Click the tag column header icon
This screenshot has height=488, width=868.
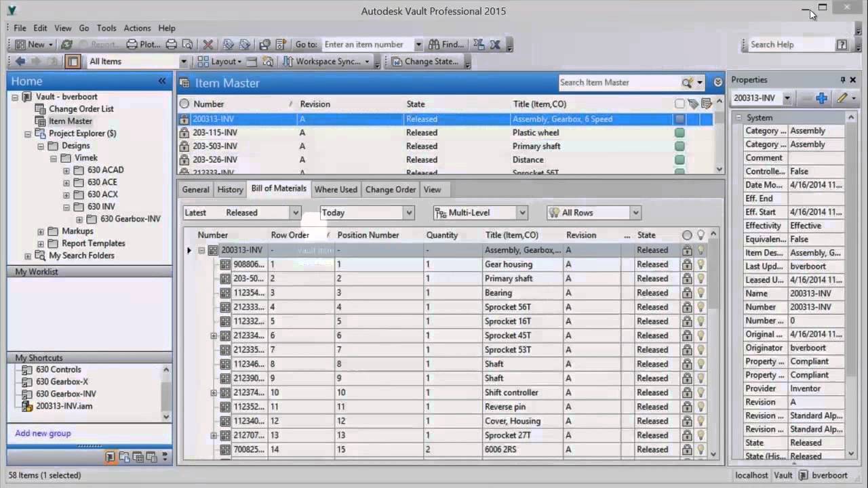coord(693,104)
